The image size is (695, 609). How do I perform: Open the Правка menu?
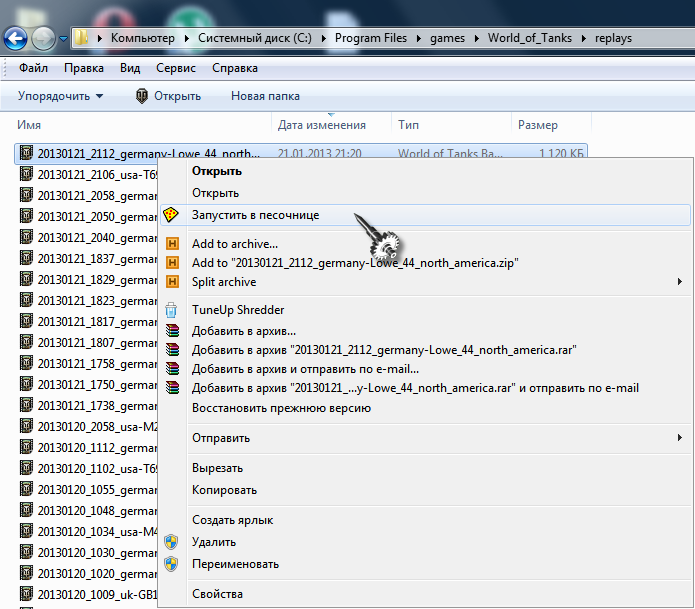click(x=84, y=68)
